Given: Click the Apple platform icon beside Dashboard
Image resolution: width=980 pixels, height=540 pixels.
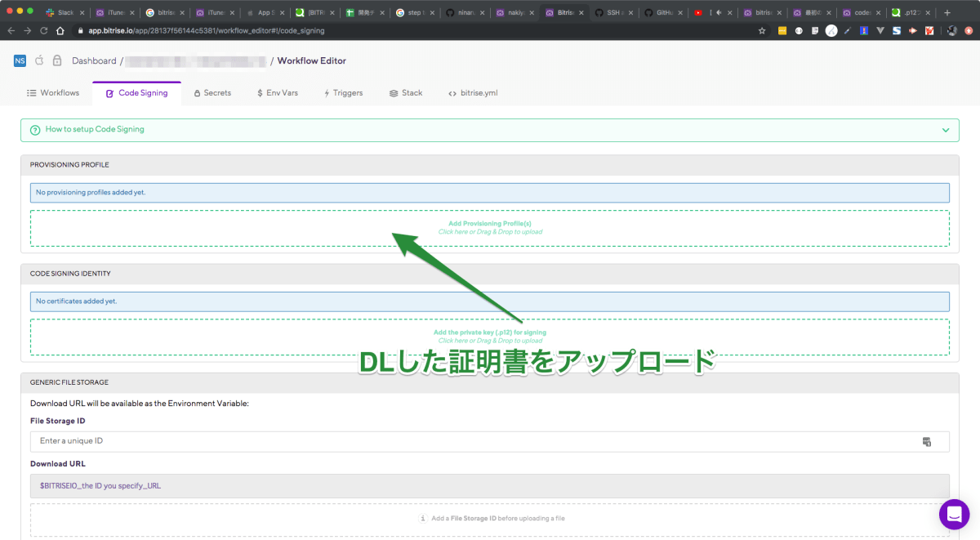Looking at the screenshot, I should pos(38,60).
